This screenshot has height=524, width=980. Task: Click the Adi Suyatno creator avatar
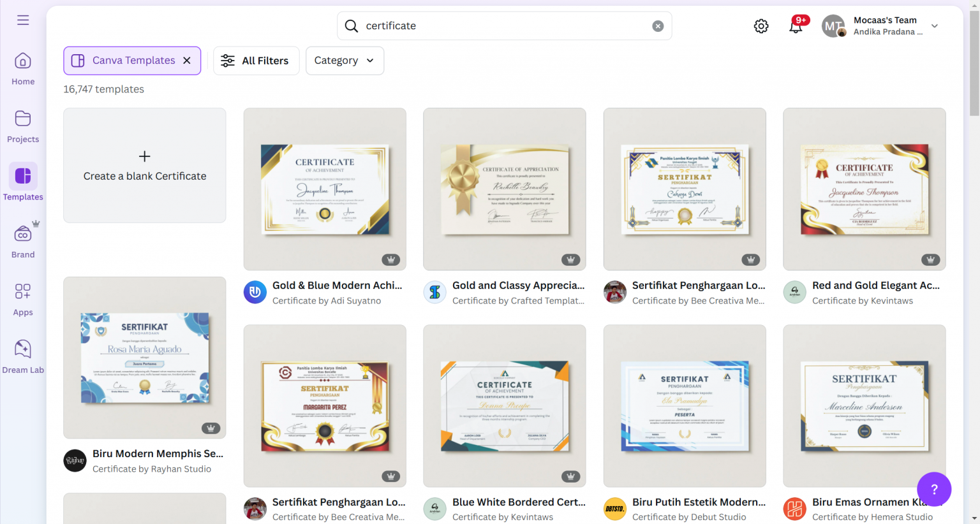pos(255,293)
